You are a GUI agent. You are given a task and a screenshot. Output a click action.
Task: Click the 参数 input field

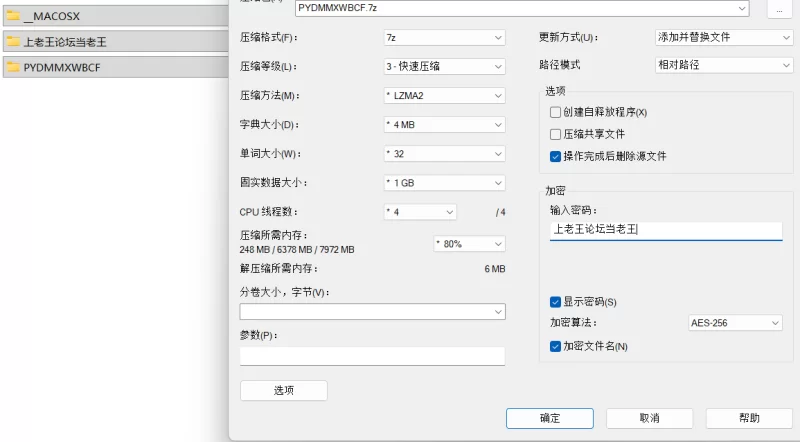coord(372,356)
